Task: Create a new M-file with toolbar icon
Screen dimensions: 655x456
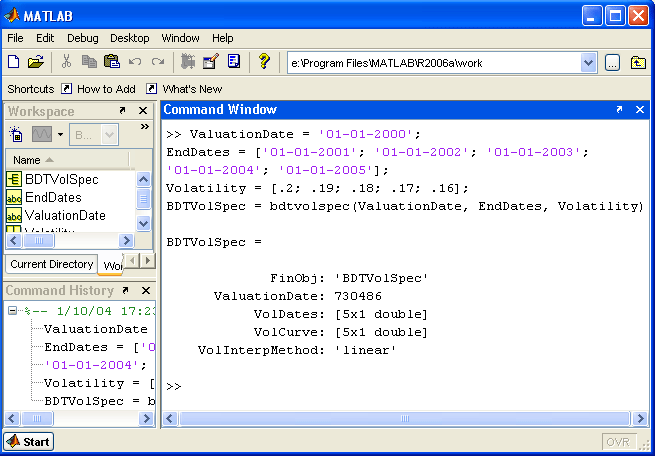Action: [x=14, y=62]
